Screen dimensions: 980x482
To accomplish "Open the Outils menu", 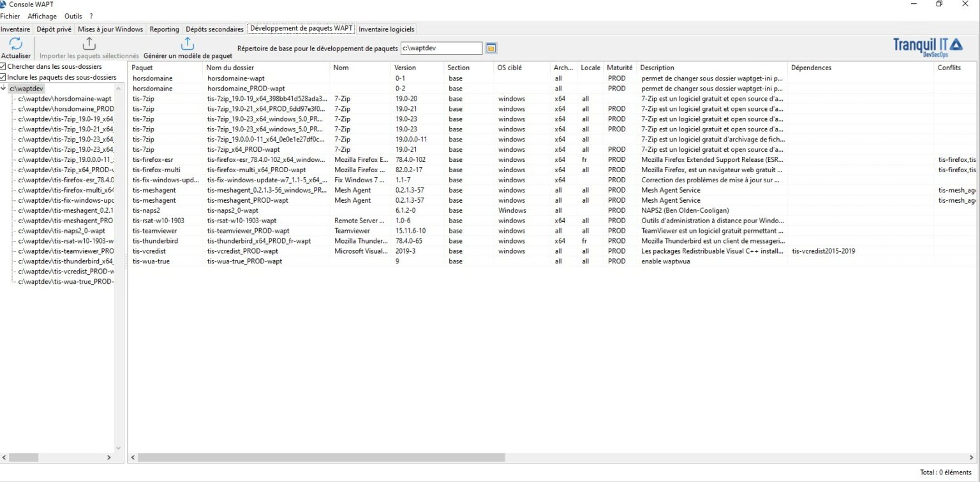I will [x=73, y=16].
